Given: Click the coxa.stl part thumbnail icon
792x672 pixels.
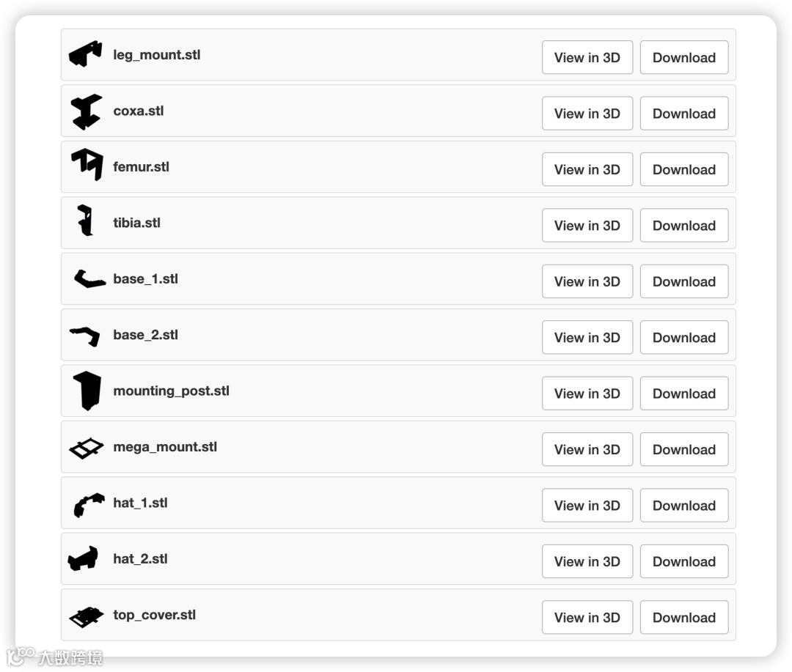Looking at the screenshot, I should click(x=86, y=111).
